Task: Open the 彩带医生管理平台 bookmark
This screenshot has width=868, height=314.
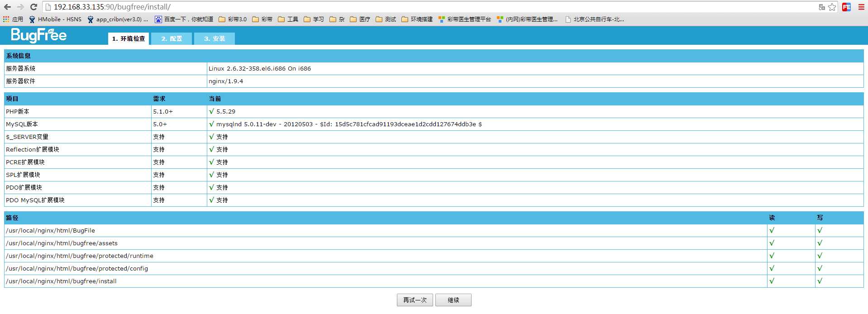Action: (464, 19)
